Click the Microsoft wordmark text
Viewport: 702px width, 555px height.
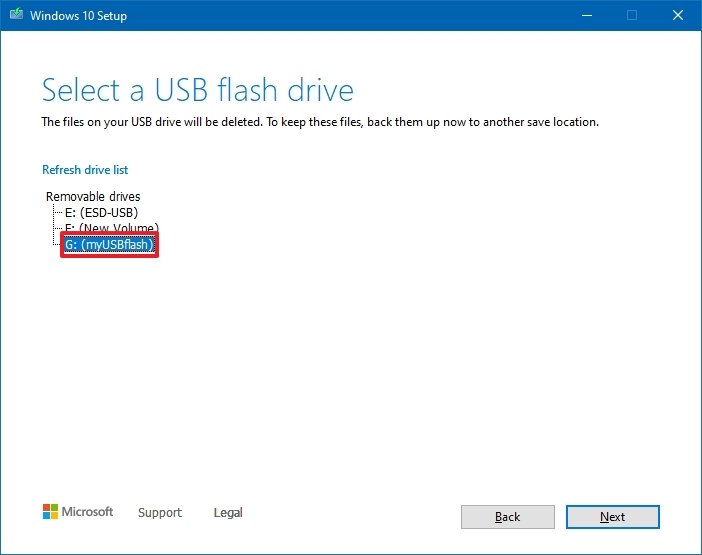[87, 512]
